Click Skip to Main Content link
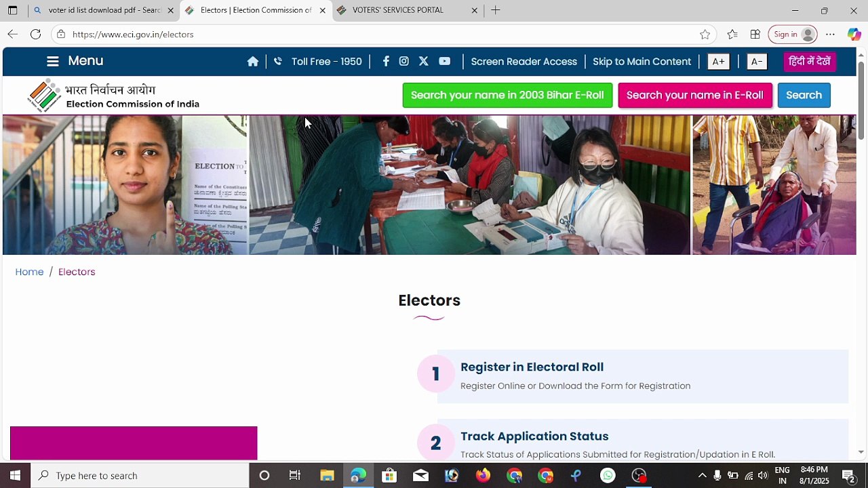This screenshot has height=488, width=868. pos(642,62)
